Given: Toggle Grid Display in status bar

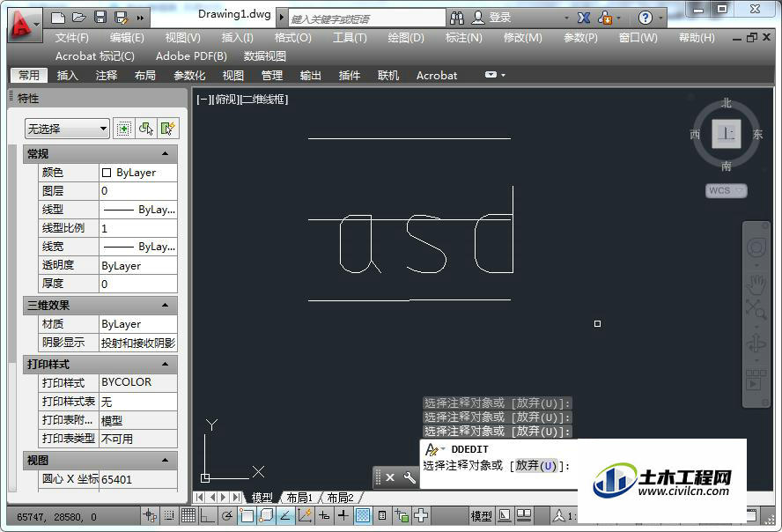Looking at the screenshot, I should pos(188,516).
